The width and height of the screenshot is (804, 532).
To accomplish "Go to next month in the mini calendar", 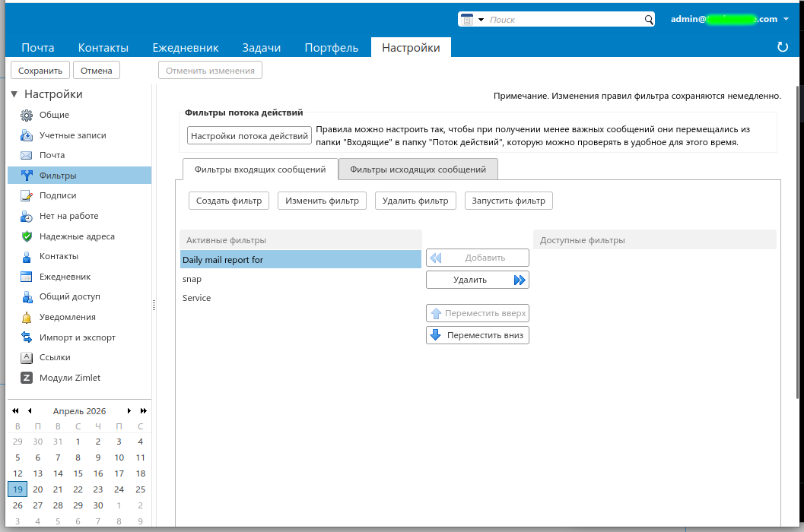I will coord(129,411).
